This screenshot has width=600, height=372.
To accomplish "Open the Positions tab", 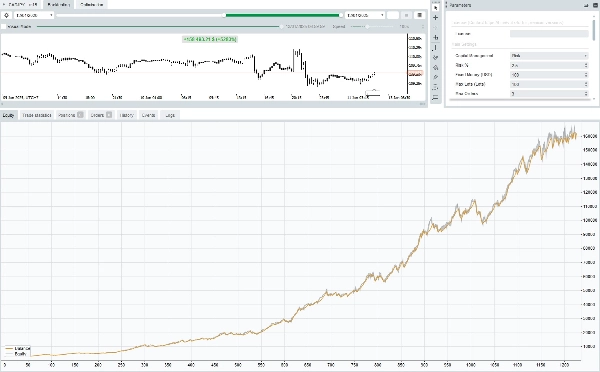I will coord(70,115).
